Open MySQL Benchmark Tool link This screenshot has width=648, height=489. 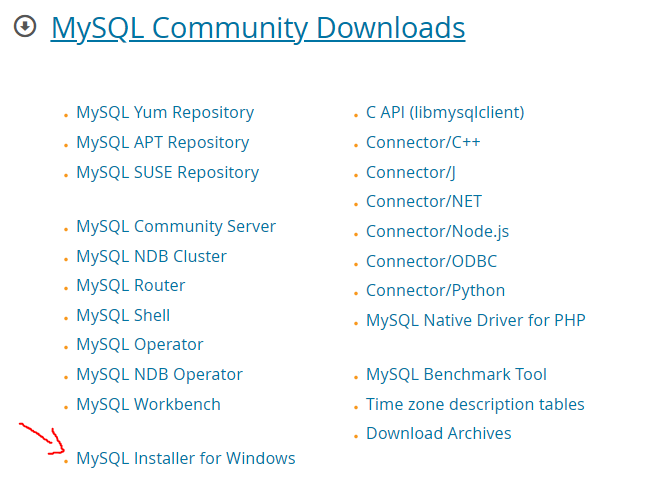tap(456, 375)
